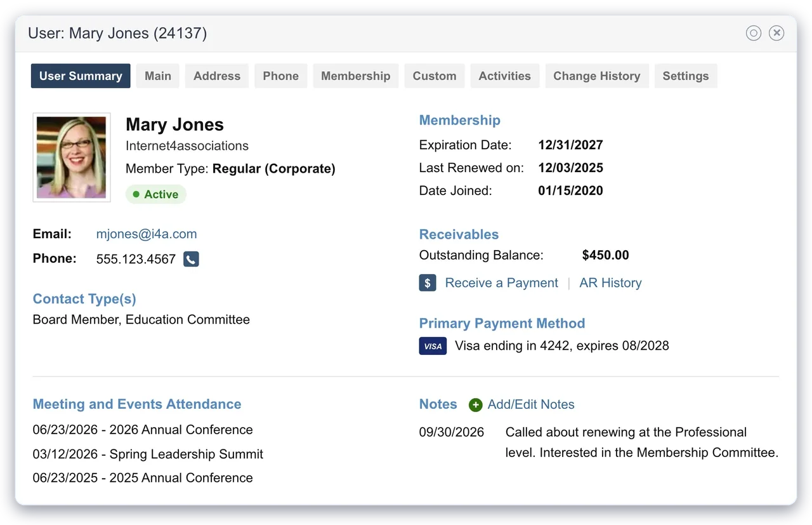Open the Membership tab
This screenshot has height=525, width=812.
coord(356,76)
